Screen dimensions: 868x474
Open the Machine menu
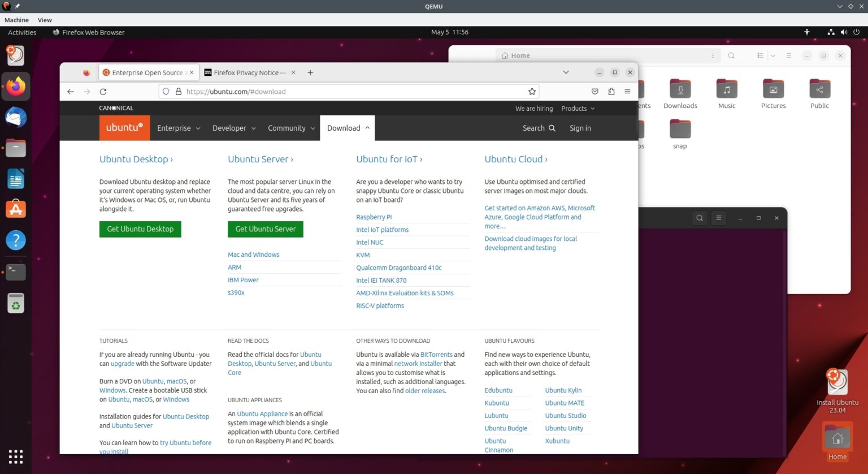[x=16, y=20]
